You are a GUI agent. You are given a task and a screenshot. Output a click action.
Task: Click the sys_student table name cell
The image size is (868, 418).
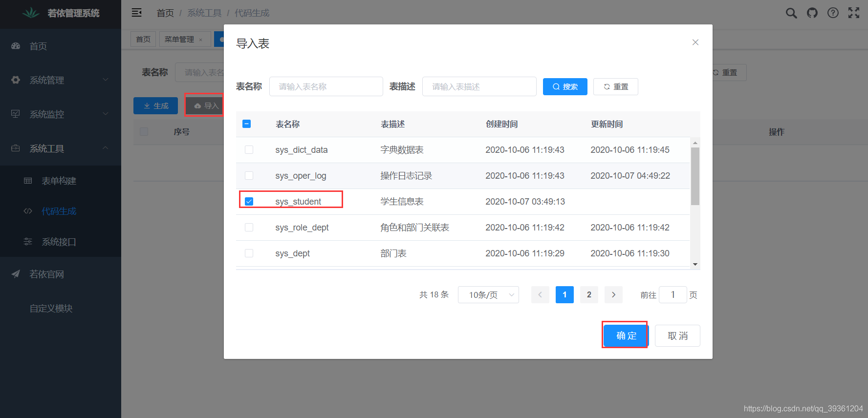298,202
